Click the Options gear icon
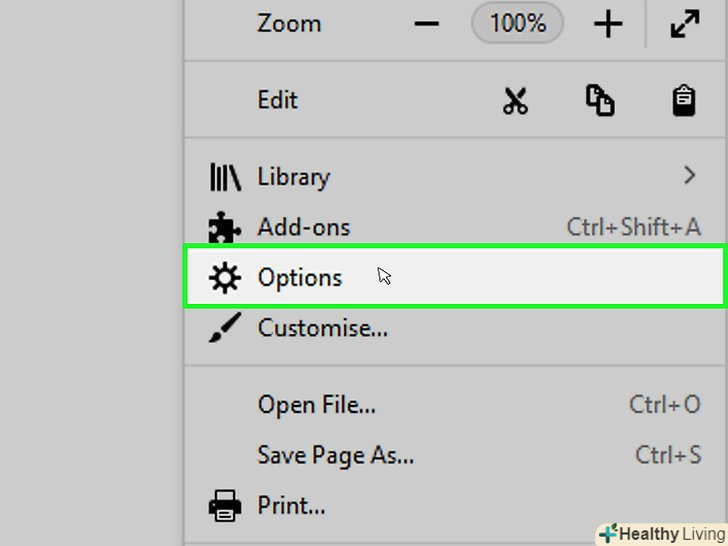Viewport: 728px width, 546px height. point(225,277)
